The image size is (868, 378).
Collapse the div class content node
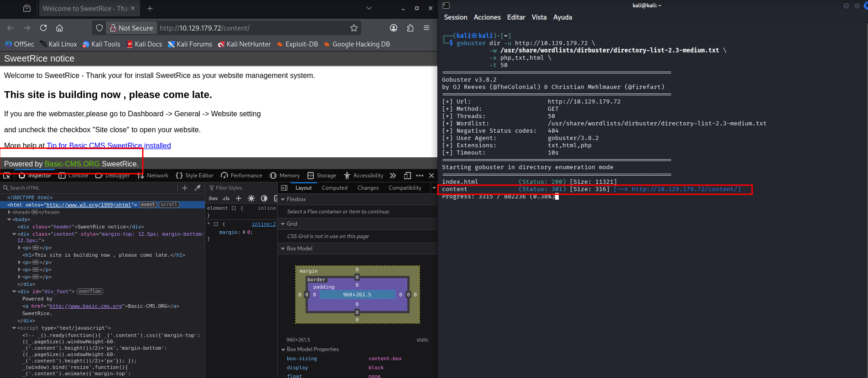(14, 234)
